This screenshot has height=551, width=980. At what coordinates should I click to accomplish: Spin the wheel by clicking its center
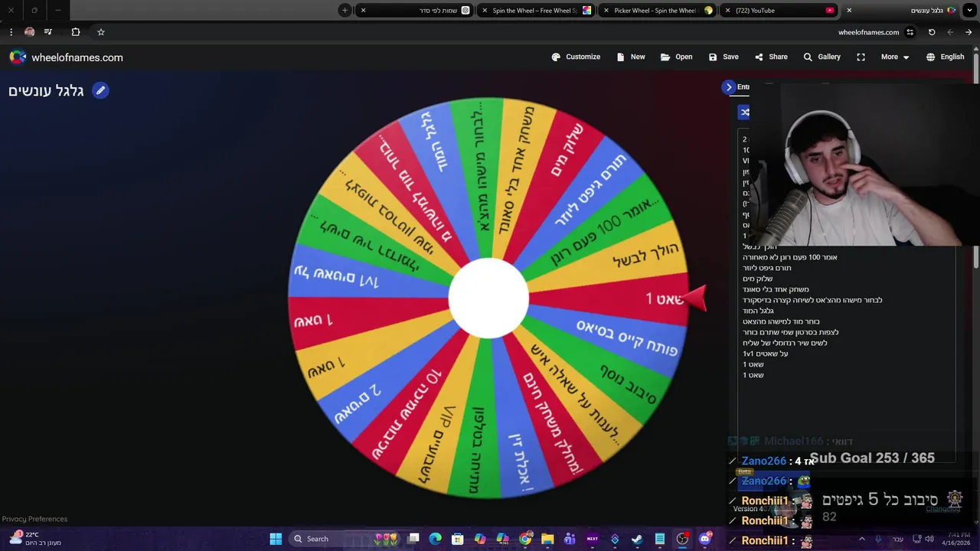point(488,298)
